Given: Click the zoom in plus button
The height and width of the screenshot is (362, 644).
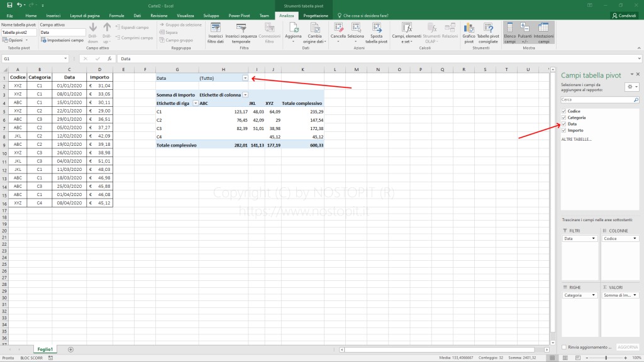Looking at the screenshot, I should pyautogui.click(x=626, y=358).
